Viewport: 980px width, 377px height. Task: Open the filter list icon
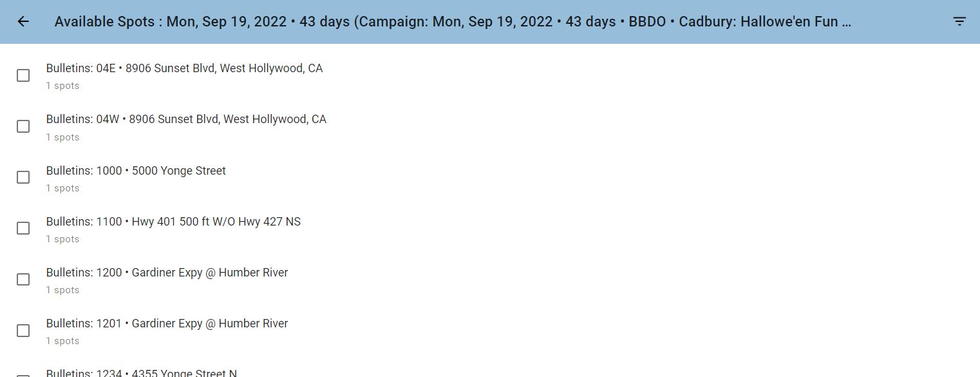[959, 21]
